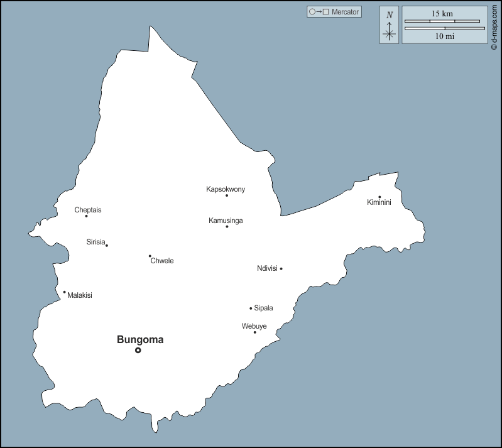Select the Kapsokwony town dot marker
The image size is (502, 448).
coord(227,195)
